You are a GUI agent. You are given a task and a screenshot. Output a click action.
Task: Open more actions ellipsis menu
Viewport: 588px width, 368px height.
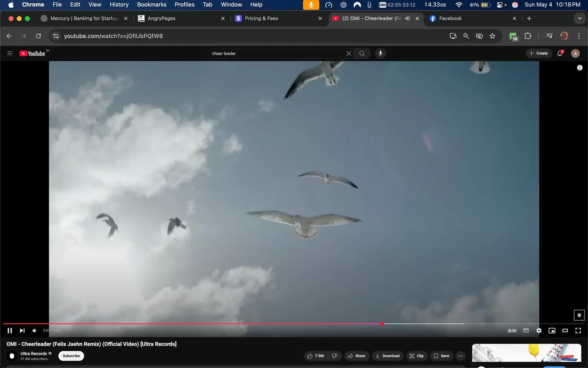point(461,356)
